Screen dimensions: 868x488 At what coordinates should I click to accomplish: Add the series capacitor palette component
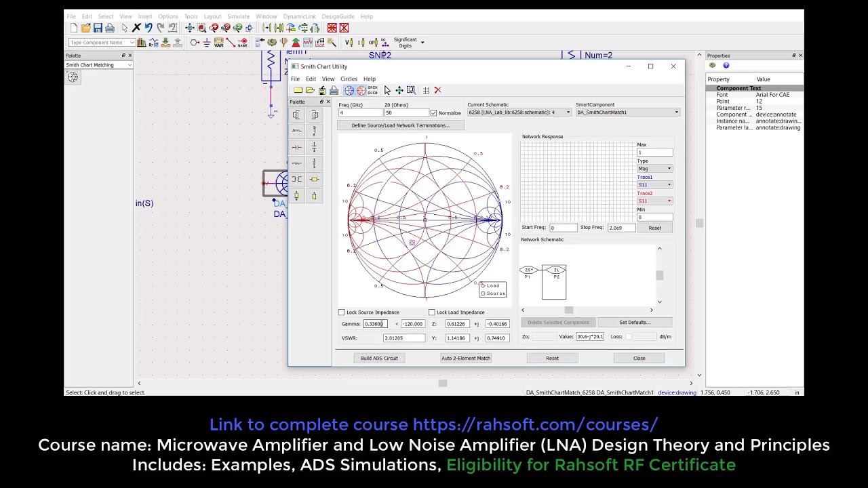[x=296, y=147]
